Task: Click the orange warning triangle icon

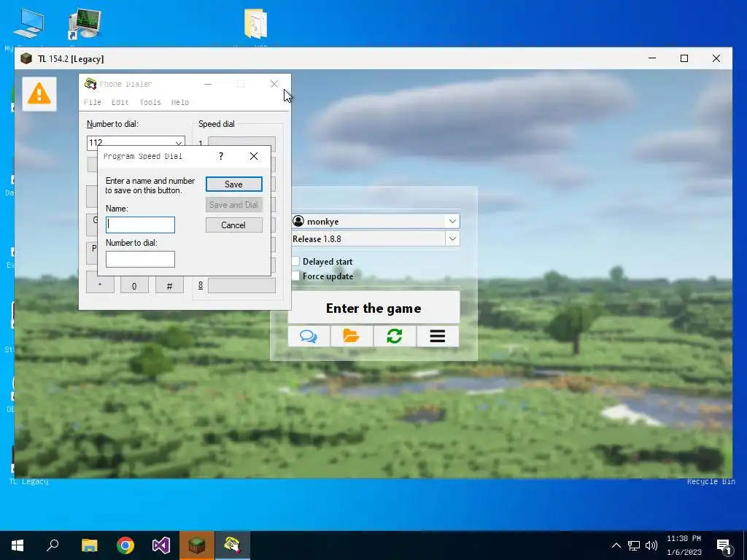Action: click(39, 94)
